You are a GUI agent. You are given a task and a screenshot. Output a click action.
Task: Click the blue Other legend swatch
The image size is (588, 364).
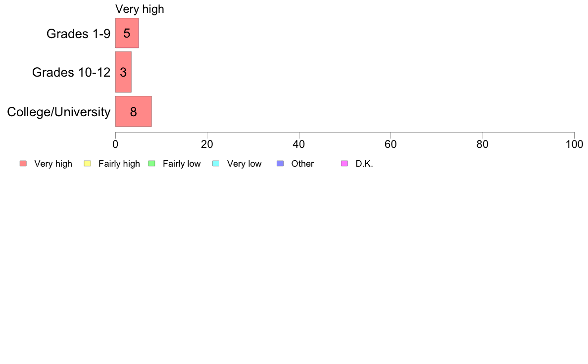[280, 163]
